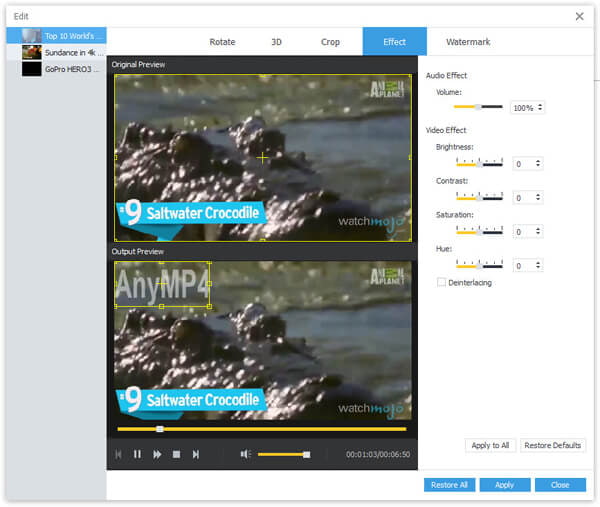Adjust the Saturation slider
This screenshot has height=507, width=600.
tap(479, 231)
